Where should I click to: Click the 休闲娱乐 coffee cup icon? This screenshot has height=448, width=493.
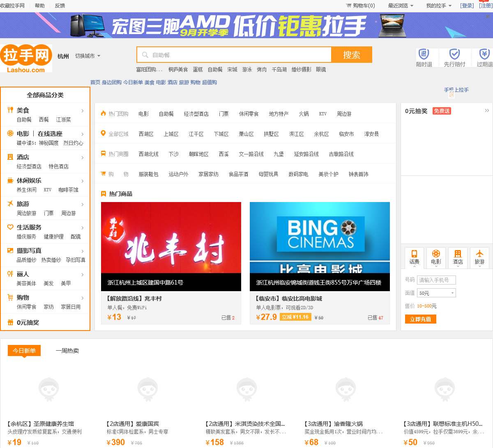11,180
